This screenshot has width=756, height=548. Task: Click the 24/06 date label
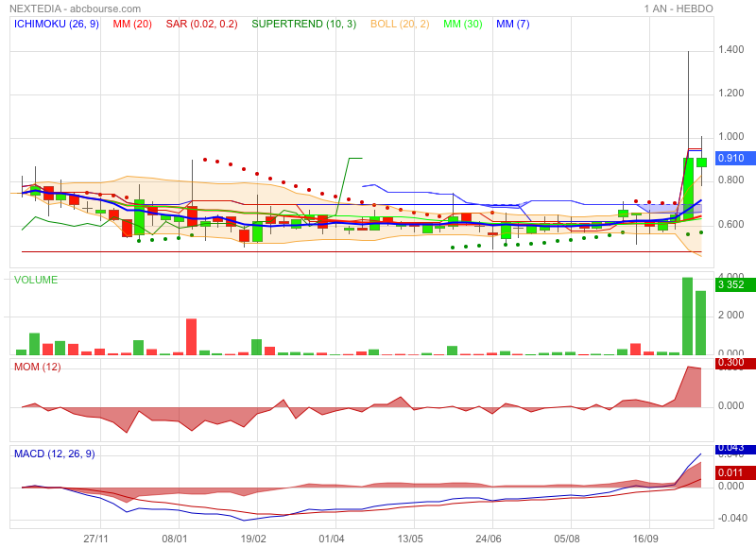(489, 539)
